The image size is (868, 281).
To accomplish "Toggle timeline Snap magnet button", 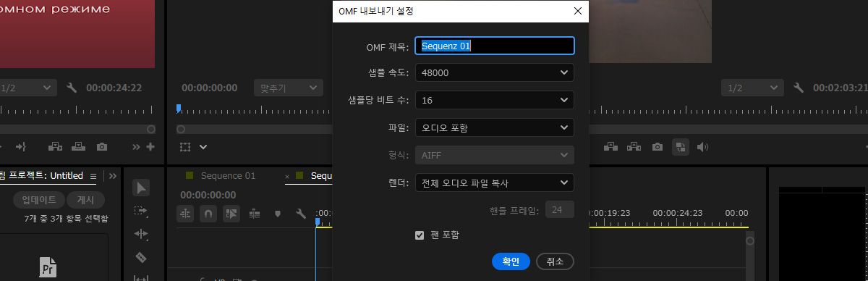I will click(x=208, y=214).
